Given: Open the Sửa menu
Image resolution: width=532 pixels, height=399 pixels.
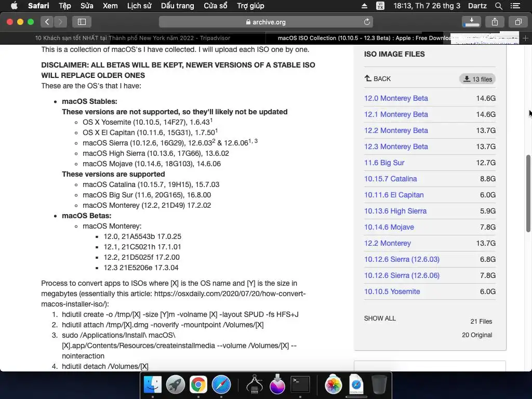Looking at the screenshot, I should pos(87,6).
